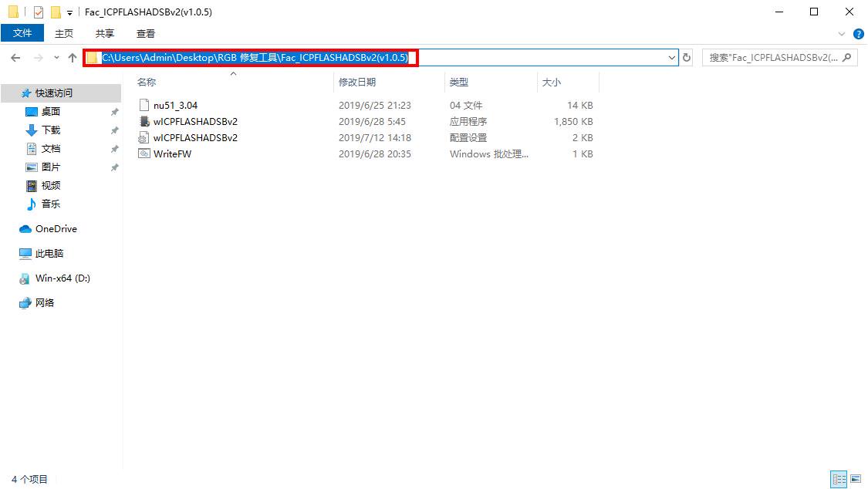Switch to details view in status bar

point(839,480)
